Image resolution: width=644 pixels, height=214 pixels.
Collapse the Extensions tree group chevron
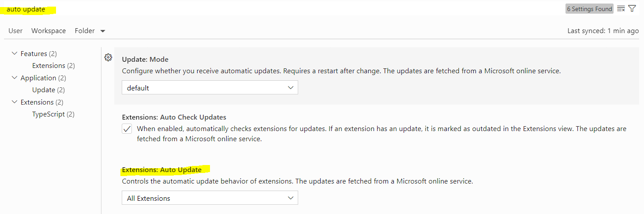[15, 102]
